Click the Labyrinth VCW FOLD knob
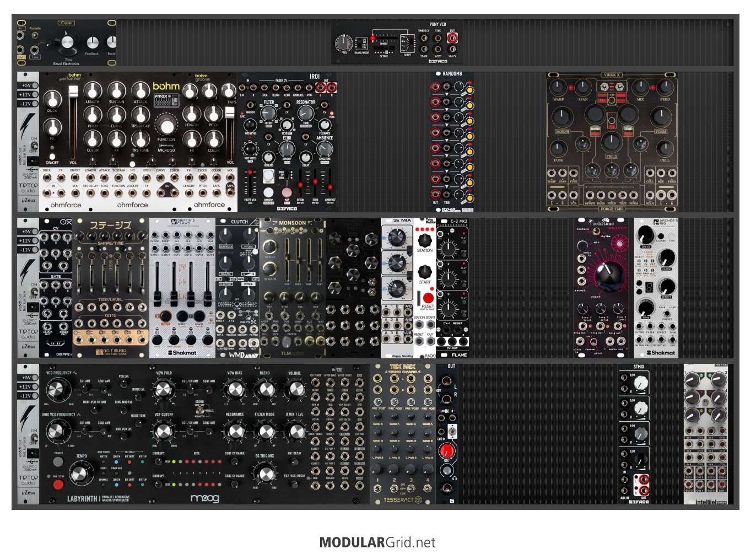The height and width of the screenshot is (554, 756). 164,390
